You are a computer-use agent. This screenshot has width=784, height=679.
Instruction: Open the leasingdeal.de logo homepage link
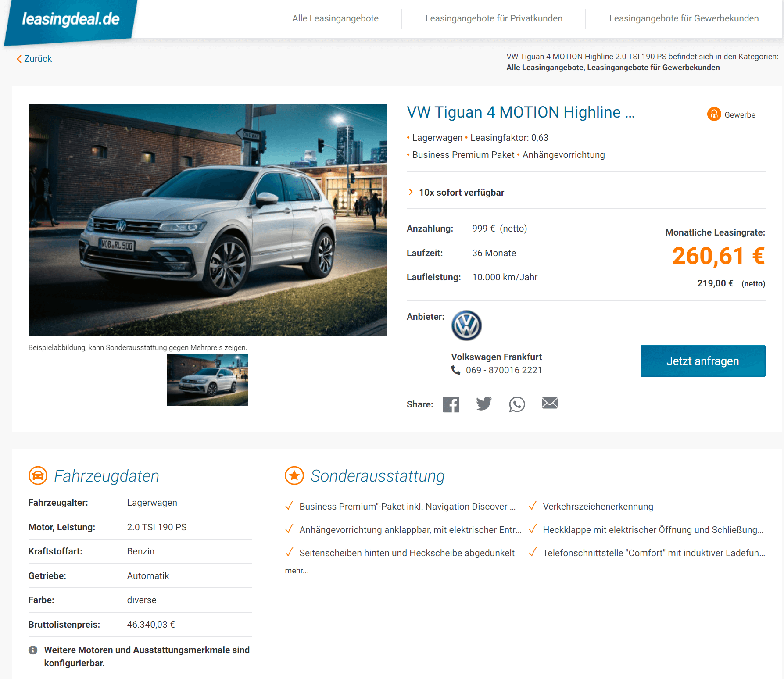[71, 20]
